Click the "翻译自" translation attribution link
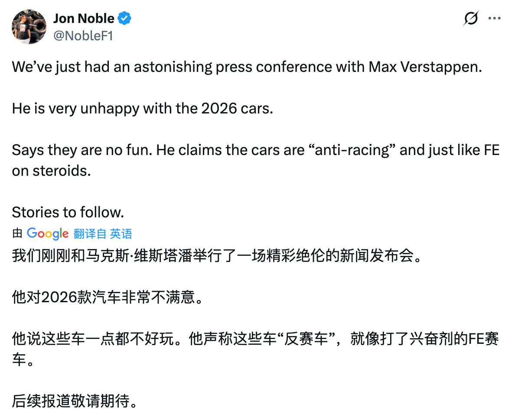515x420 pixels. (x=91, y=233)
